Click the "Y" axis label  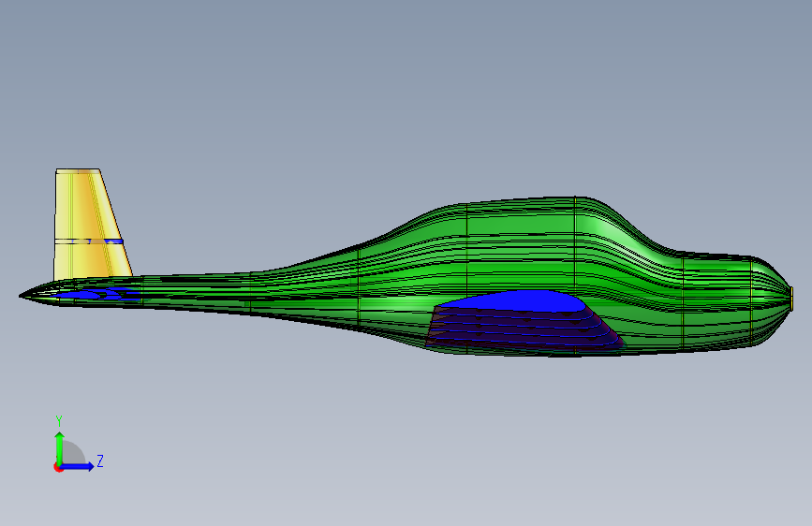pyautogui.click(x=59, y=421)
